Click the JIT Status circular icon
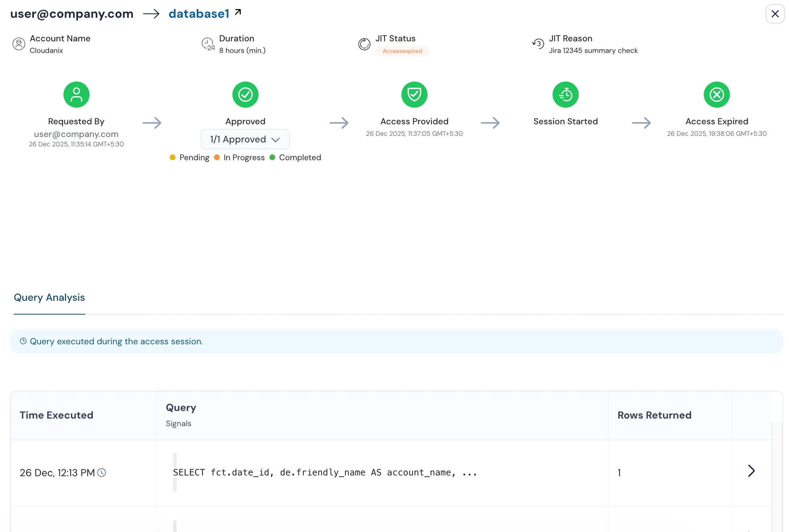This screenshot has height=532, width=789. (364, 44)
